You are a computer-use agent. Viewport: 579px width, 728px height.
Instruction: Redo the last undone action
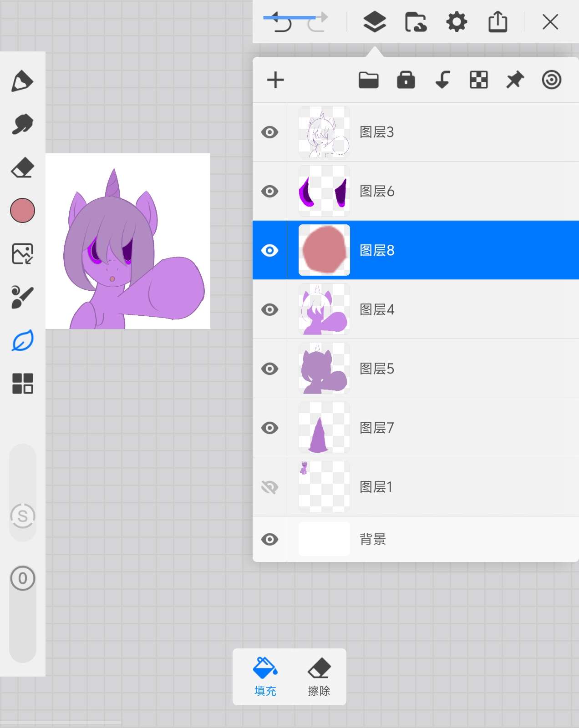tap(317, 22)
